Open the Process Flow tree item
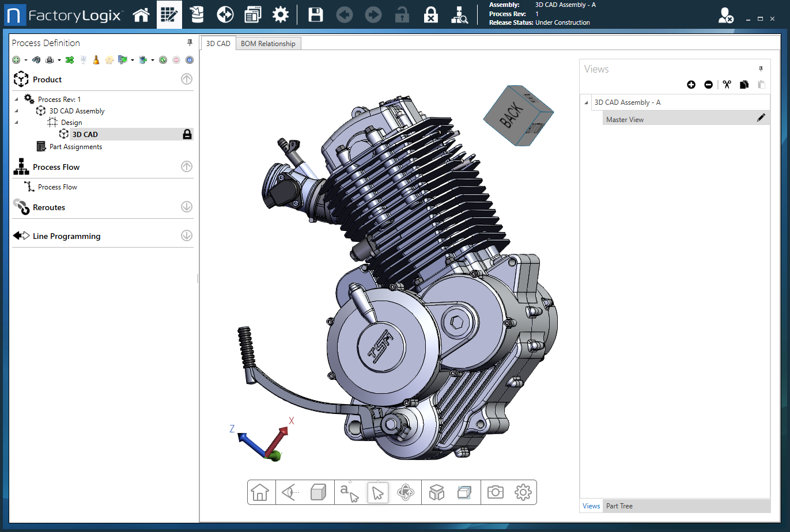Image resolution: width=790 pixels, height=532 pixels. coord(57,187)
